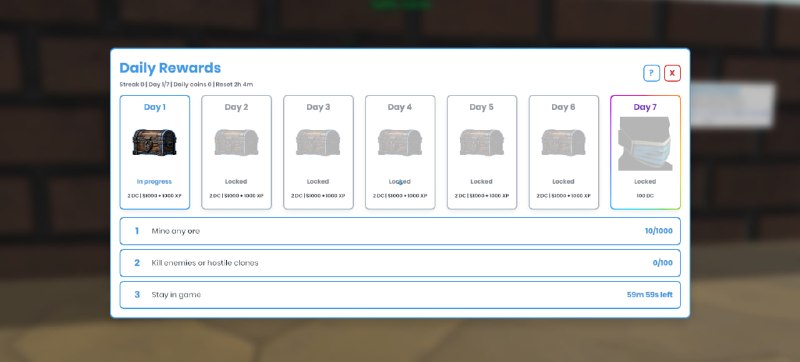The image size is (800, 362).
Task: Open the help question mark button
Action: click(652, 73)
